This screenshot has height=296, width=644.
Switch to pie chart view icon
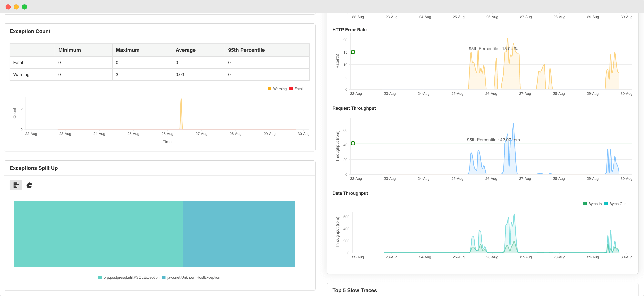tap(29, 185)
